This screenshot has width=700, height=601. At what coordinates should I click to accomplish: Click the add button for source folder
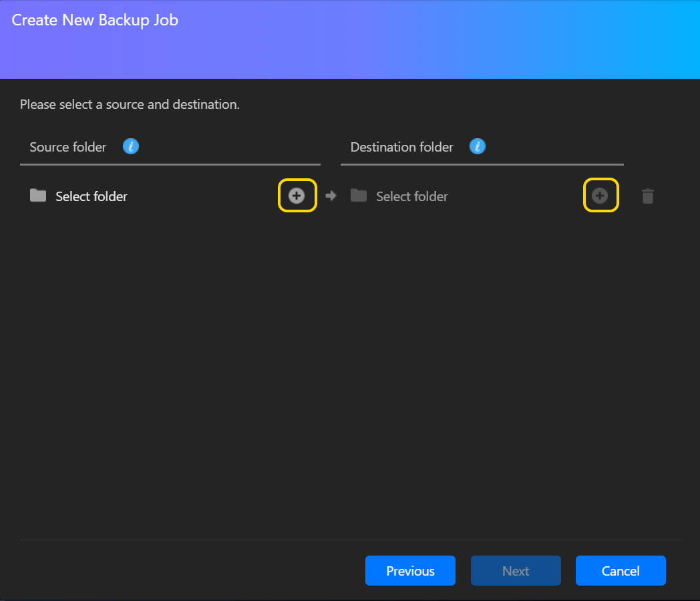pyautogui.click(x=297, y=196)
